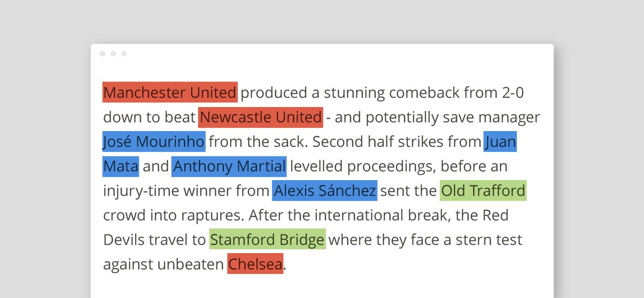Click the Stamford Bridge location highlight
The image size is (644, 298).
point(267,240)
